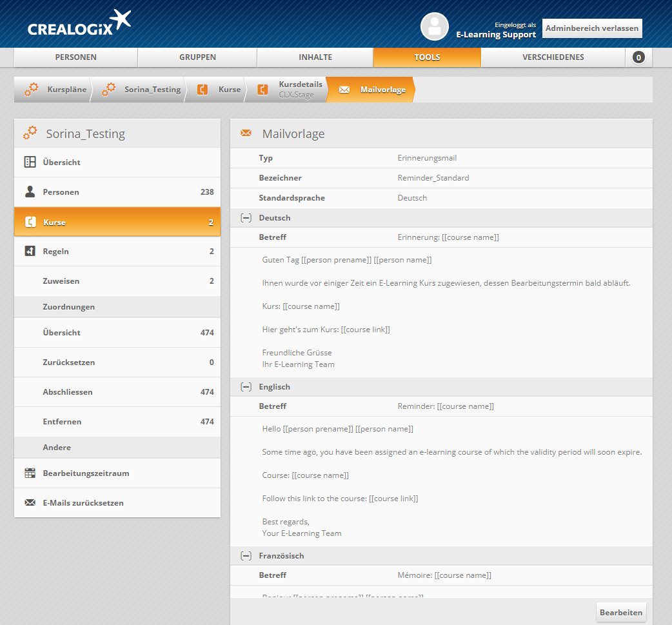Collapse the Deutsch section

246,218
